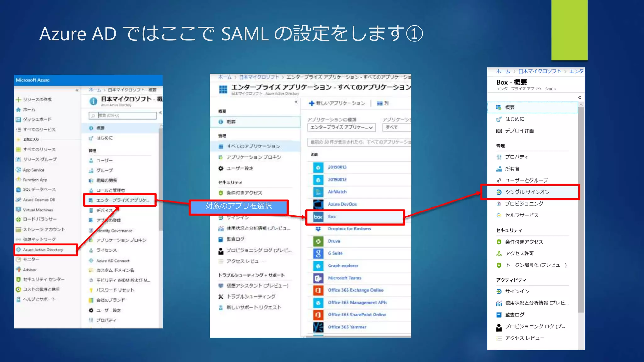Click Office 365 Exchange Online icon
The image size is (644, 362).
coord(318,290)
